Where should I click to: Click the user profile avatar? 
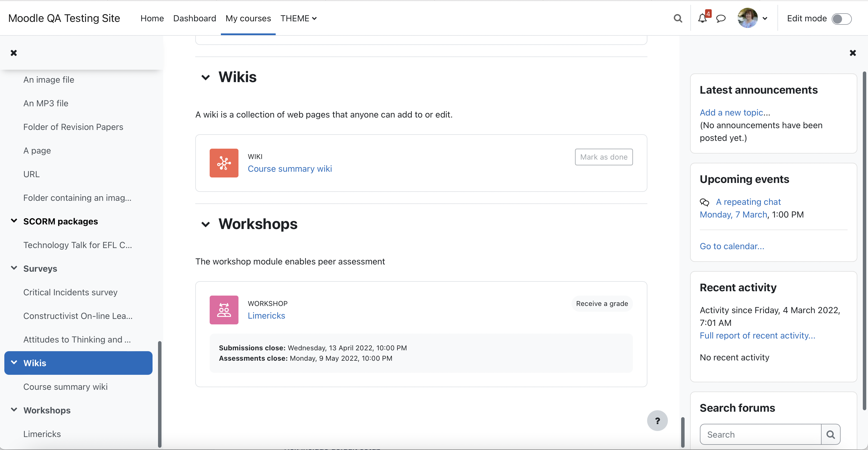747,18
